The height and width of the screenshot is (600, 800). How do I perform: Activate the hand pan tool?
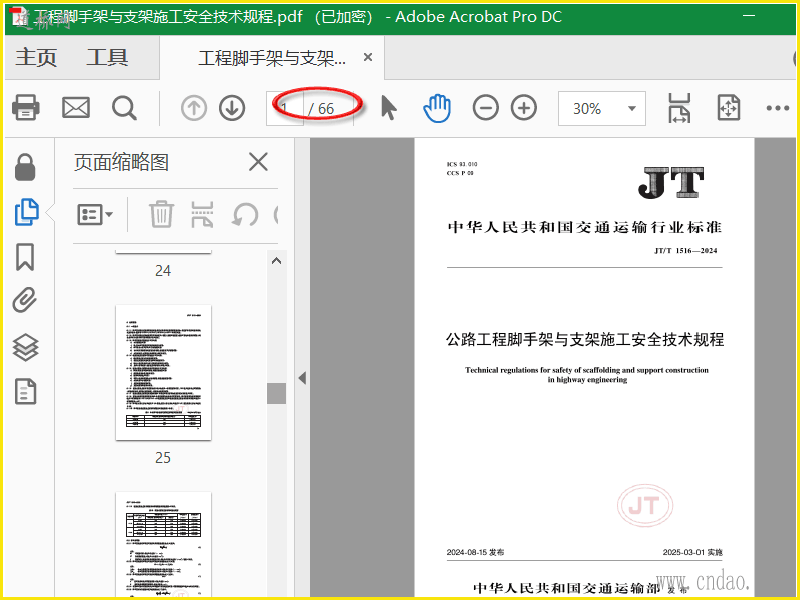tap(437, 108)
